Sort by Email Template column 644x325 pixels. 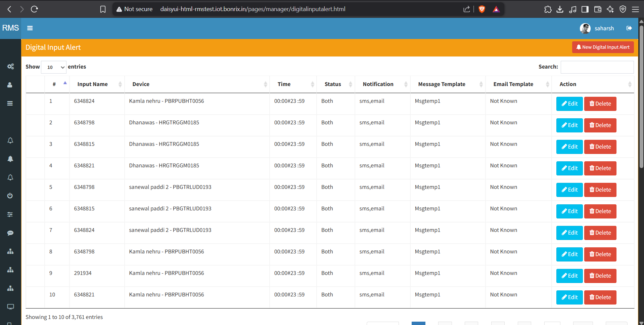coord(518,84)
